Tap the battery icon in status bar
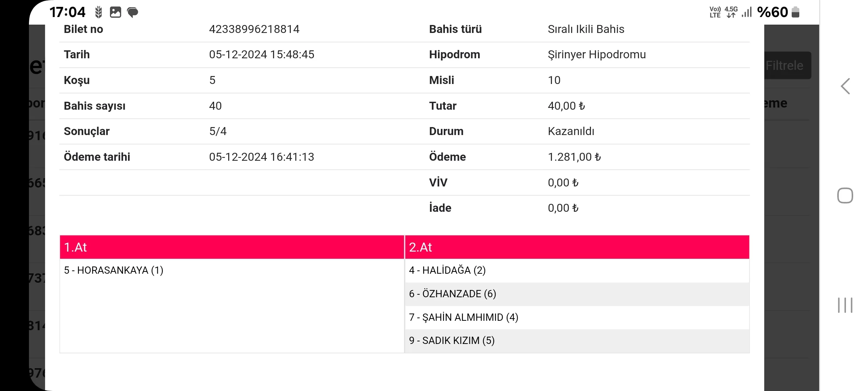 (x=795, y=12)
